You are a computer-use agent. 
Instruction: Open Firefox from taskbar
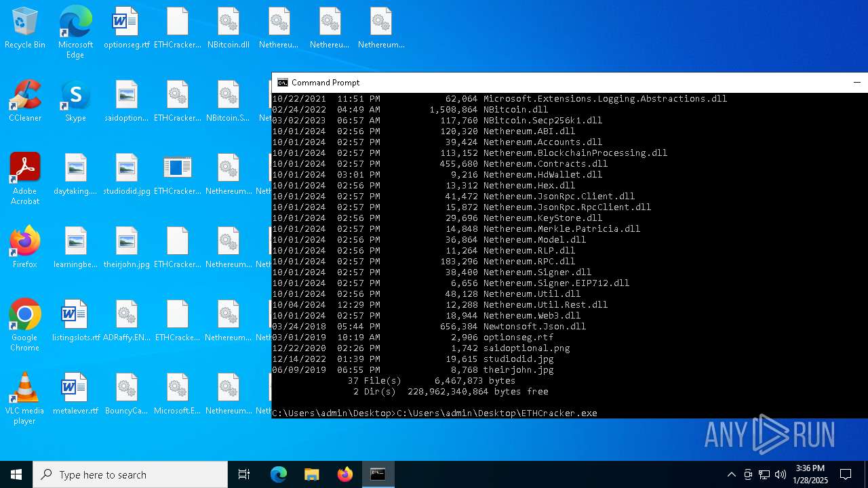pyautogui.click(x=345, y=474)
